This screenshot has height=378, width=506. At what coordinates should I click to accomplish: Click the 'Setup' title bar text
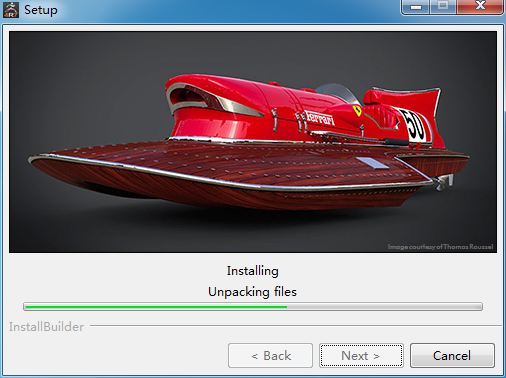[x=41, y=10]
